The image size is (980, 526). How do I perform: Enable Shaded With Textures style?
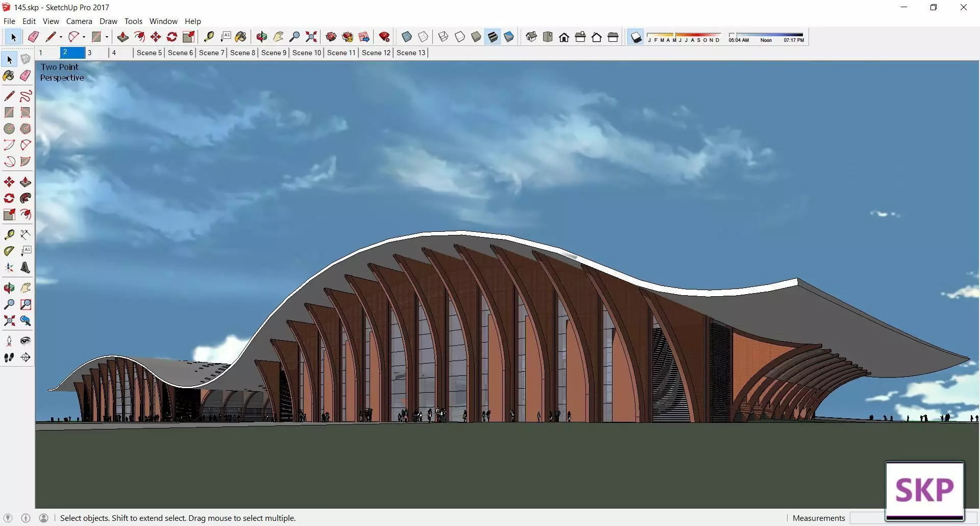click(493, 37)
